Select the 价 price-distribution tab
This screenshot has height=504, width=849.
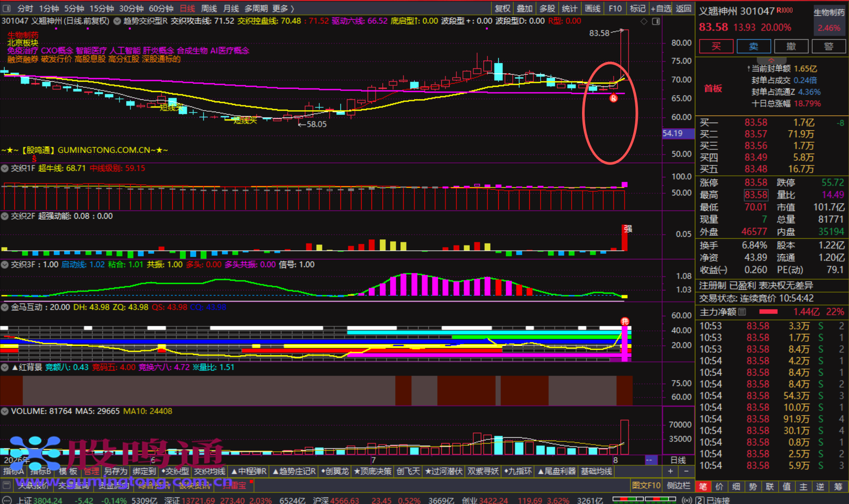click(720, 486)
